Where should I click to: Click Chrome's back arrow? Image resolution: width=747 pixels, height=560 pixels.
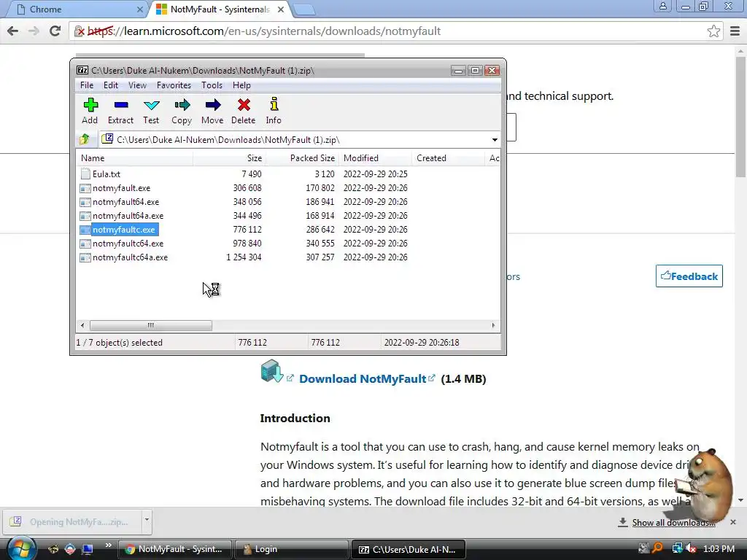[x=13, y=31]
